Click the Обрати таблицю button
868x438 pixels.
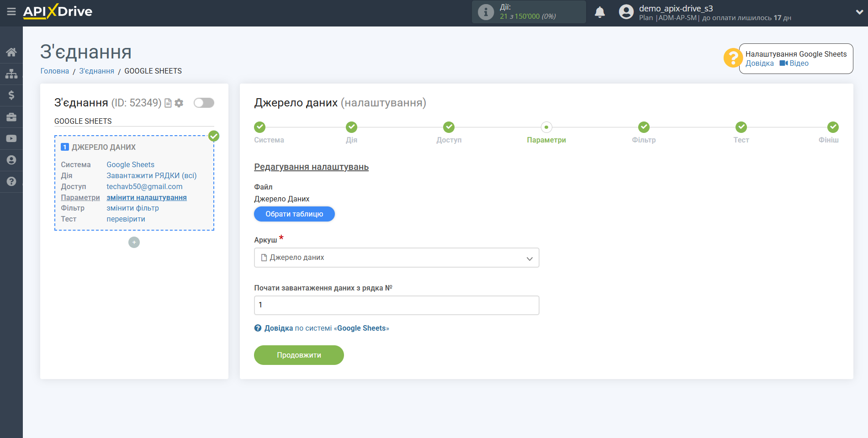click(294, 214)
